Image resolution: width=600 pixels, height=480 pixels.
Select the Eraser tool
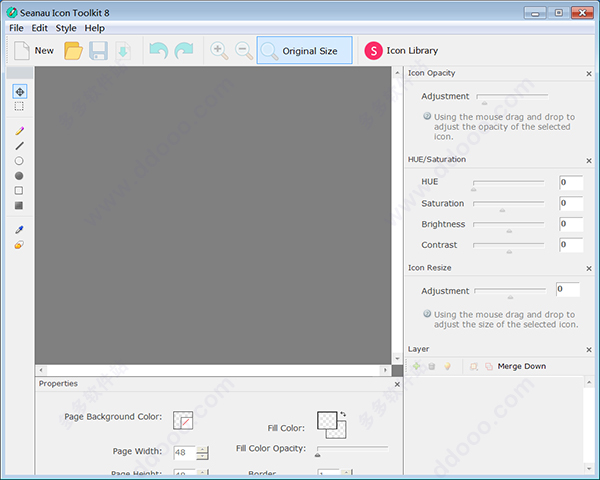pyautogui.click(x=19, y=245)
